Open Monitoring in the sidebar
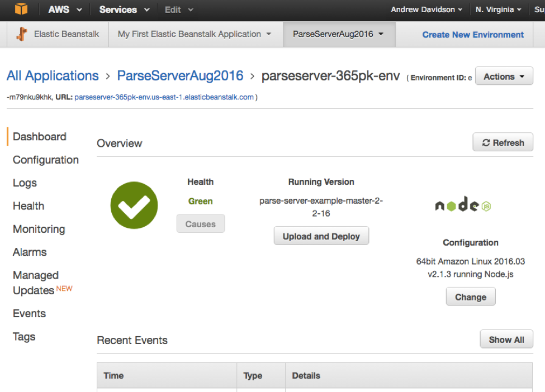 (x=39, y=229)
